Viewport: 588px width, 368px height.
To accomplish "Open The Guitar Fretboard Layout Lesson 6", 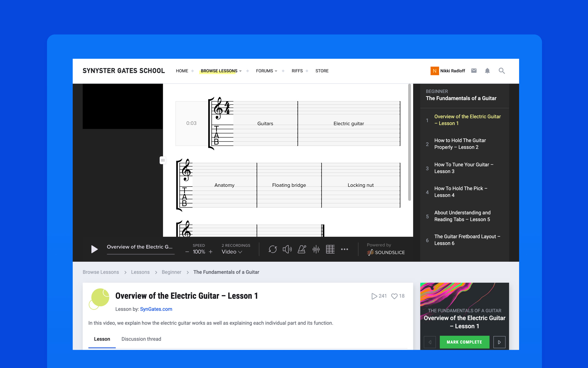I will click(x=465, y=240).
